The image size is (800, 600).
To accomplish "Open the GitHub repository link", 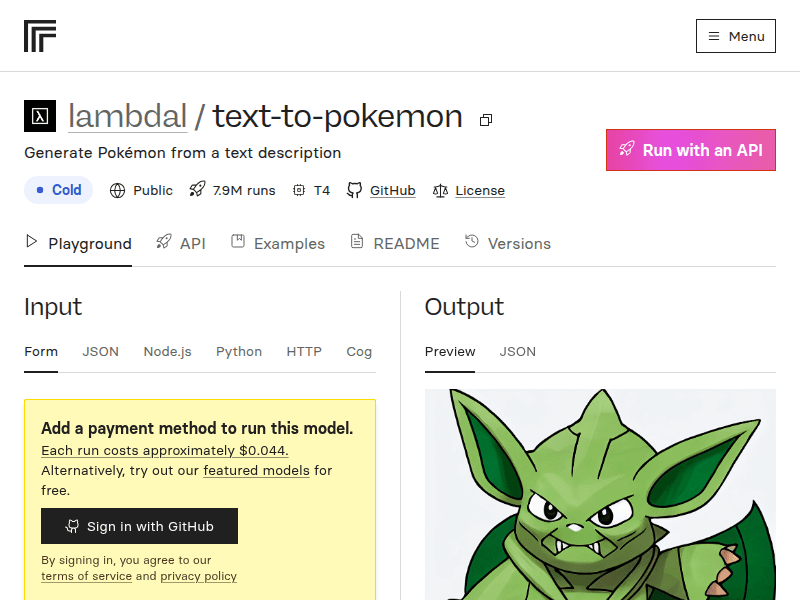I will [x=392, y=190].
